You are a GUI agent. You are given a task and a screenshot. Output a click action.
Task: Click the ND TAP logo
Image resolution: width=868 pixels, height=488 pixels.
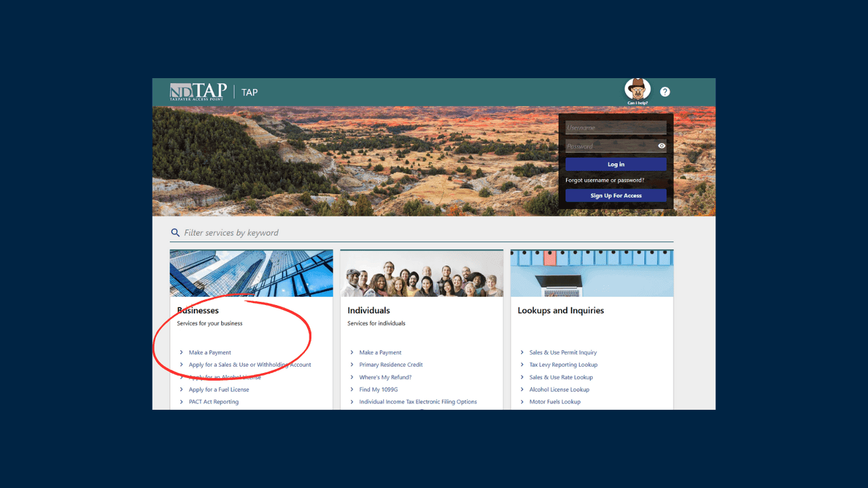pos(198,92)
